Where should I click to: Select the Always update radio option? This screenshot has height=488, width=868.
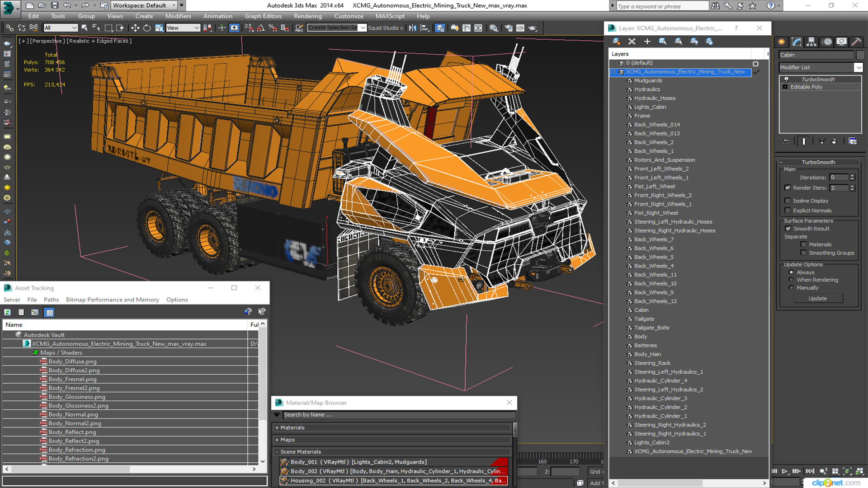click(x=791, y=272)
